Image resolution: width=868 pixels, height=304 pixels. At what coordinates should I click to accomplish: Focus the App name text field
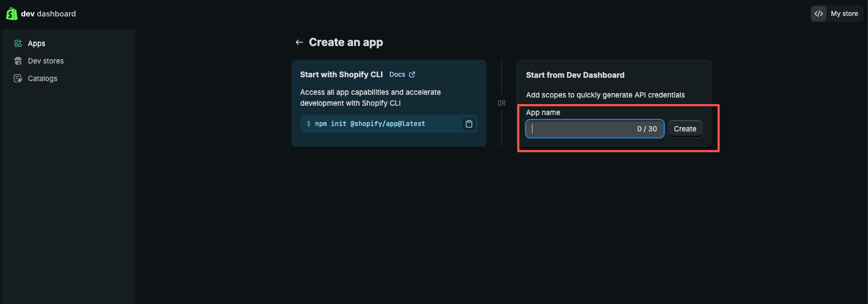point(580,129)
